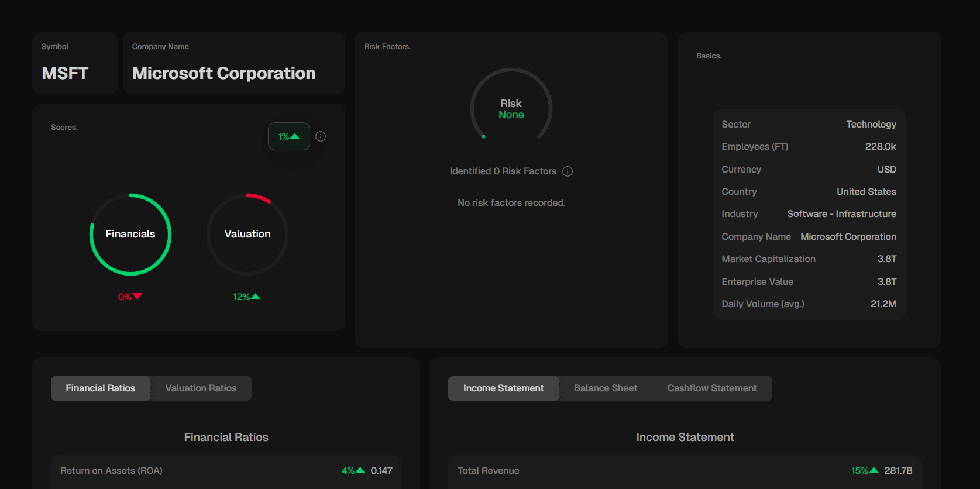Click the info icon beside the Scores badge

click(x=321, y=136)
